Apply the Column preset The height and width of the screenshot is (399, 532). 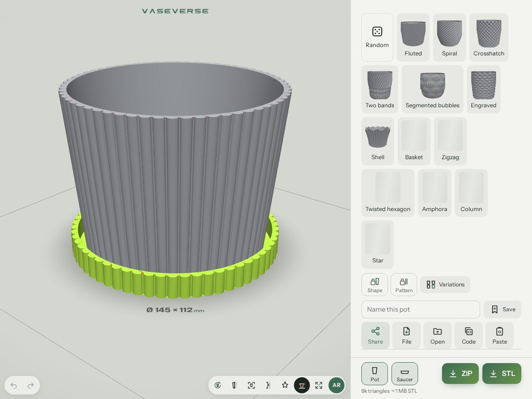tap(471, 193)
